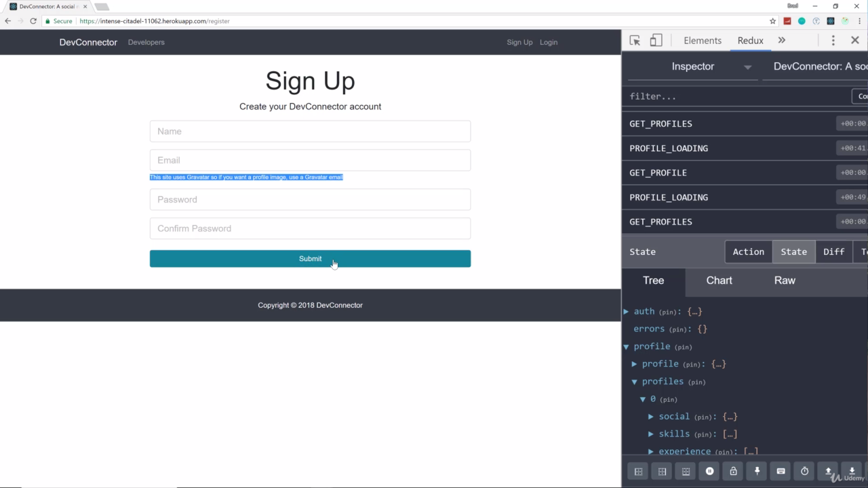
Task: Dock Redux monitor to the left icon
Action: (638, 471)
